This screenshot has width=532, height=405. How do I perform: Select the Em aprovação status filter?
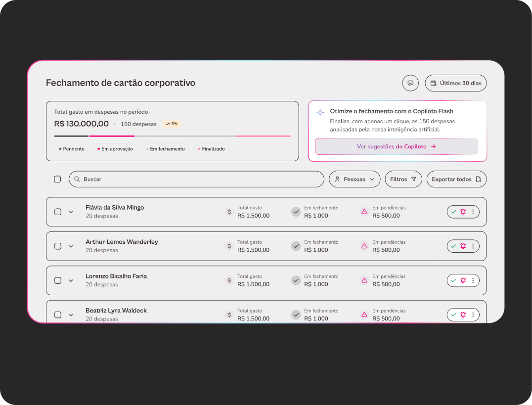115,148
